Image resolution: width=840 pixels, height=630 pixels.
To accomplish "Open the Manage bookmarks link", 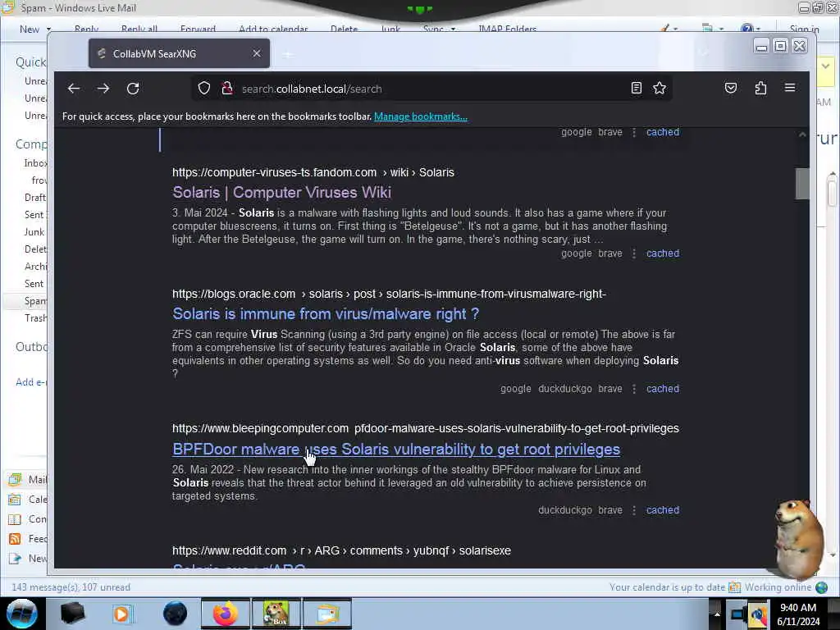I will [421, 116].
